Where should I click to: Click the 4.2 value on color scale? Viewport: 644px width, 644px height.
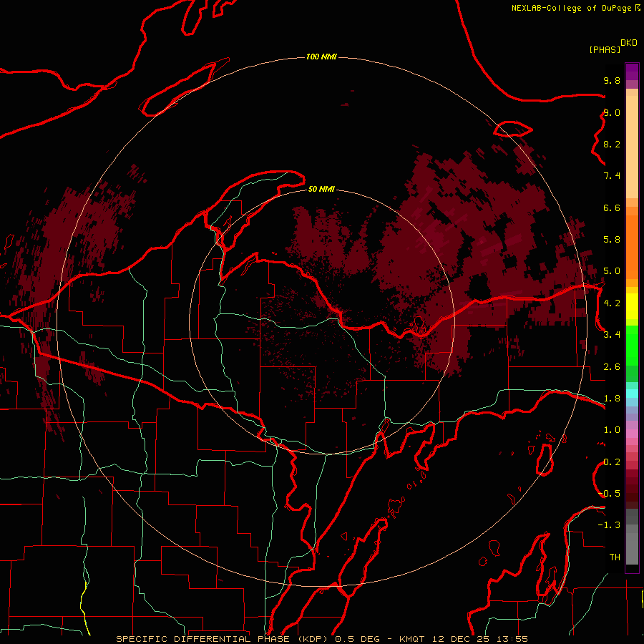pyautogui.click(x=612, y=303)
